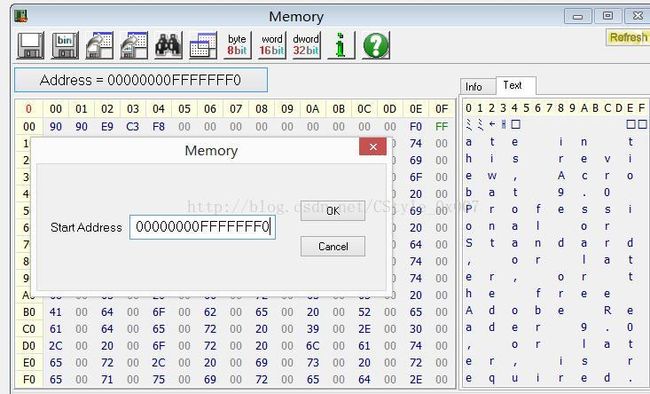Select cell 71 in row F0

[x=107, y=379]
